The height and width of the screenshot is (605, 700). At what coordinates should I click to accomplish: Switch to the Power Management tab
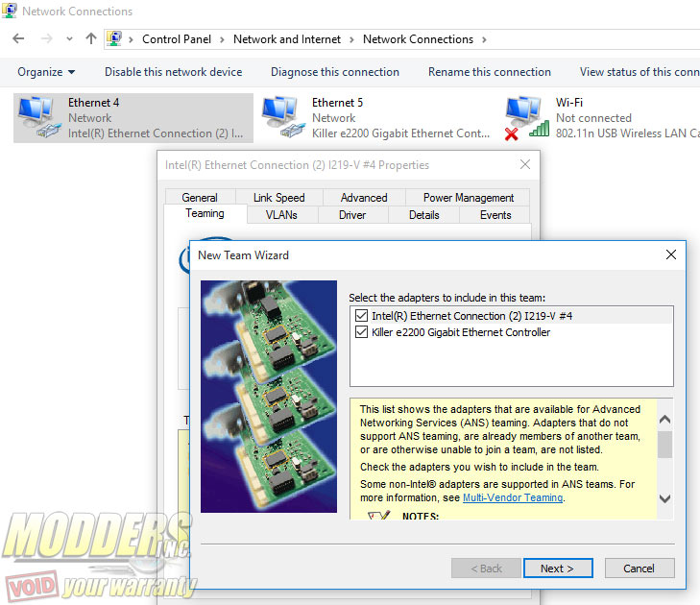469,198
